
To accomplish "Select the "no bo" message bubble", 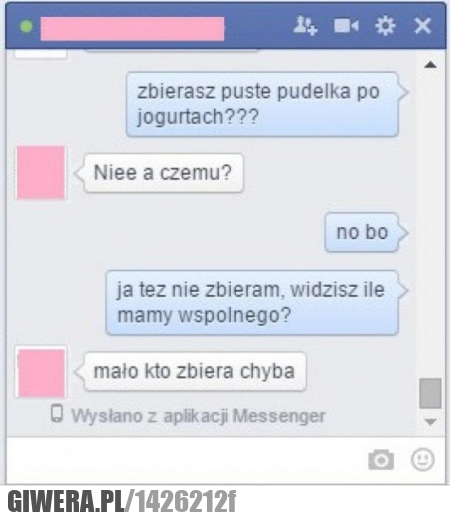I will pyautogui.click(x=362, y=232).
